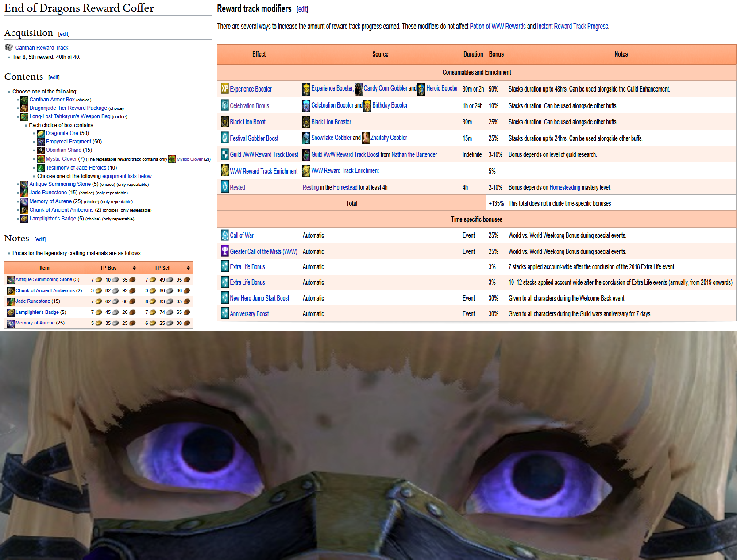Viewport: 737px width, 560px height.
Task: Click the Candy Corn Gobbler source icon
Action: pyautogui.click(x=359, y=89)
